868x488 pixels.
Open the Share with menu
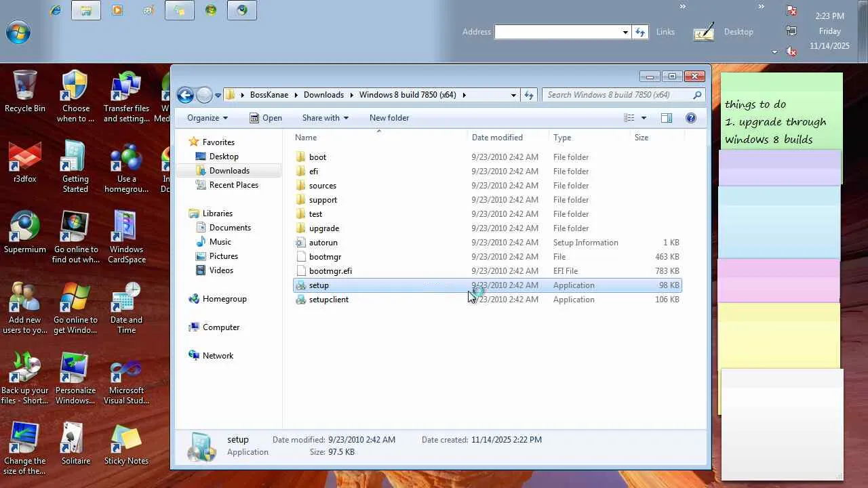[x=325, y=118]
